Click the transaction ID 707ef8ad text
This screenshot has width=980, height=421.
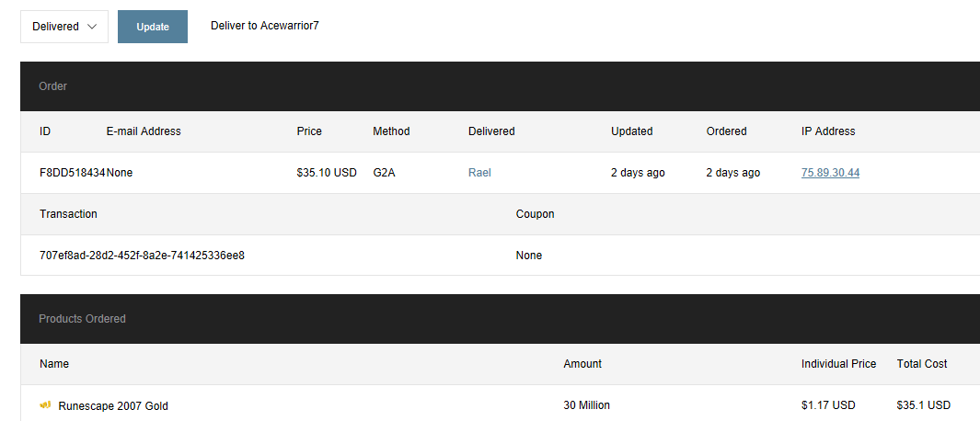pyautogui.click(x=142, y=256)
